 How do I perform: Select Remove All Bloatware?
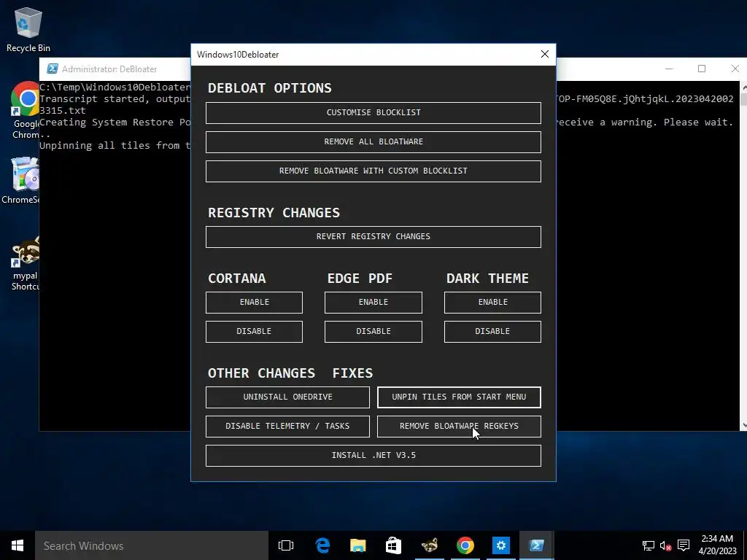[373, 142]
